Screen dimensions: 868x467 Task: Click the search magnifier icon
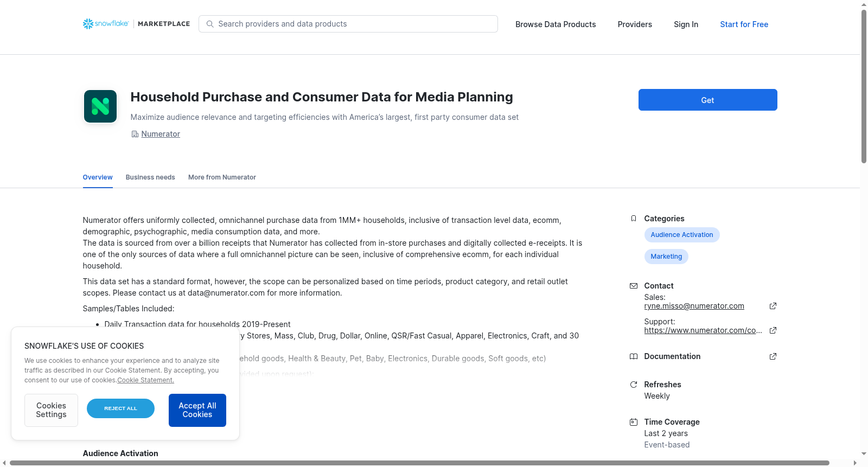210,24
